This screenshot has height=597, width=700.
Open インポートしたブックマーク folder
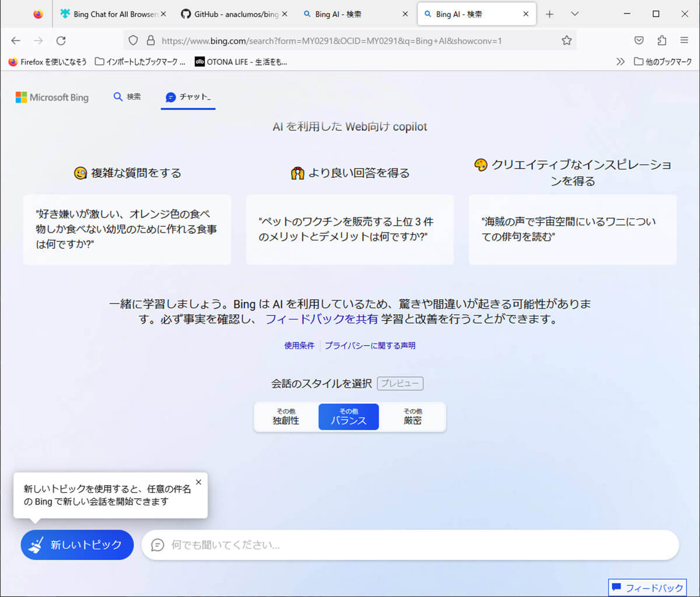click(x=140, y=62)
